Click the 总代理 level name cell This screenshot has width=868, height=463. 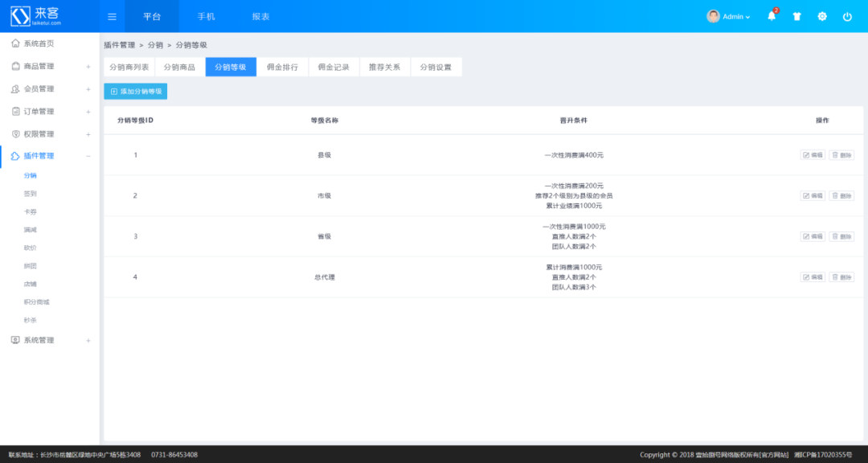point(325,277)
